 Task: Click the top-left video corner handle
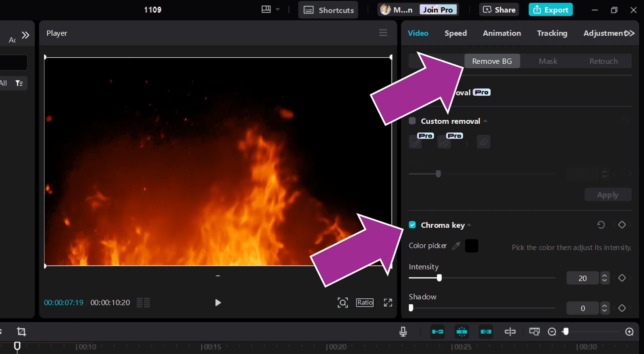click(45, 57)
